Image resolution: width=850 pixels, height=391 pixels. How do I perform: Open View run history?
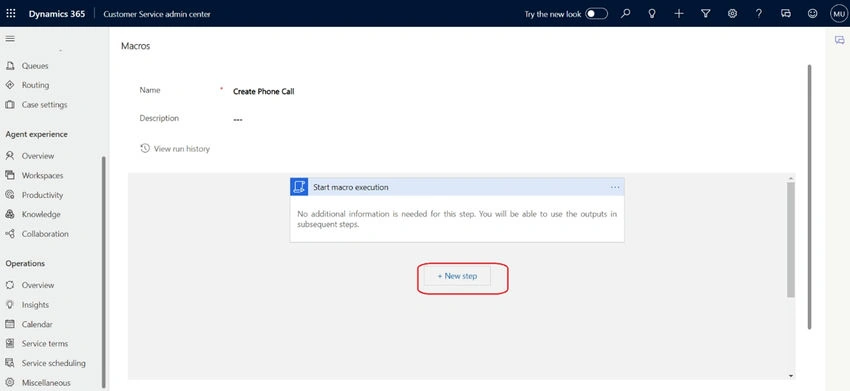[175, 149]
